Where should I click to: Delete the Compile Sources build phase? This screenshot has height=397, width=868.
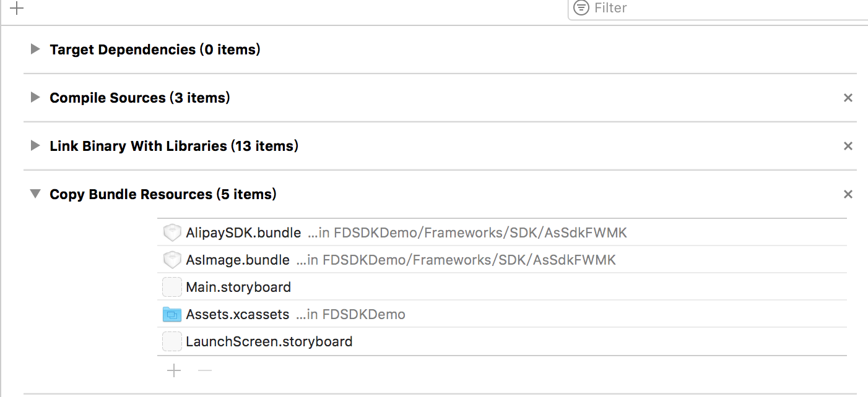pyautogui.click(x=848, y=98)
